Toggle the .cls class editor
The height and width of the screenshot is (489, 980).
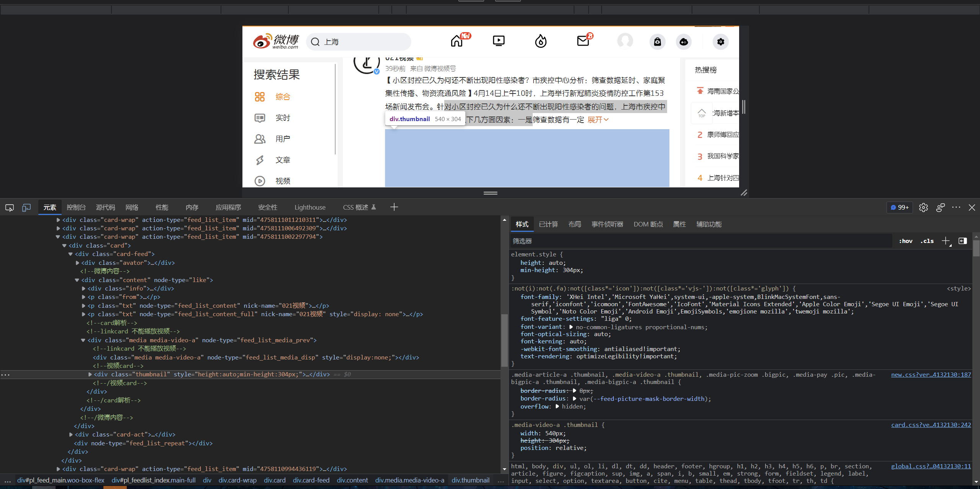pyautogui.click(x=927, y=241)
